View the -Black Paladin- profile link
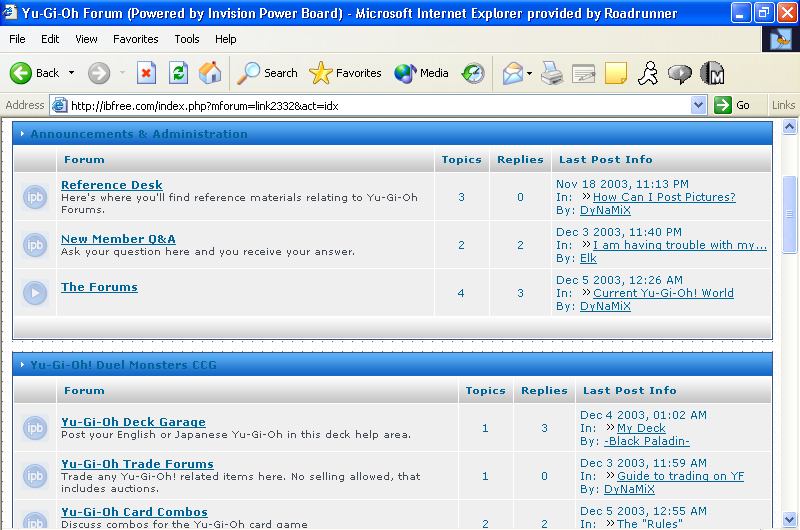 pos(647,441)
